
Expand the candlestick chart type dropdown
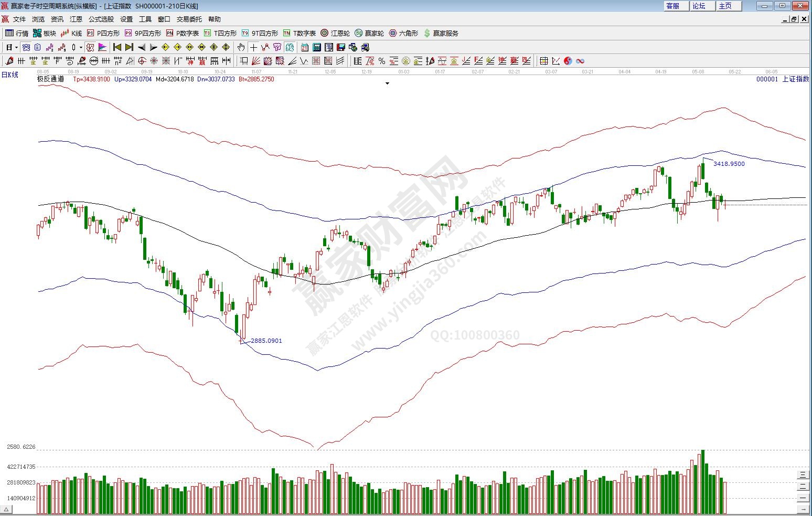(x=80, y=47)
